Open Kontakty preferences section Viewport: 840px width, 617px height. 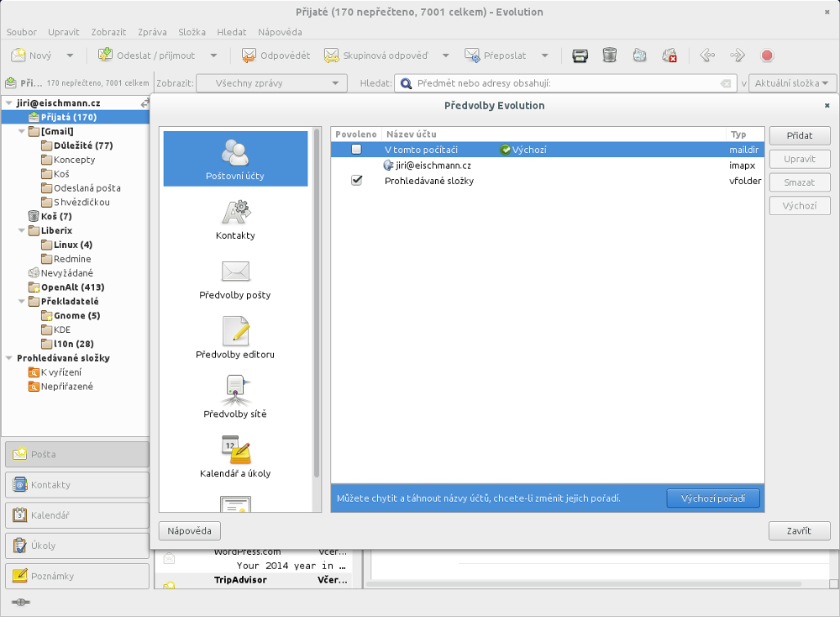(x=235, y=219)
